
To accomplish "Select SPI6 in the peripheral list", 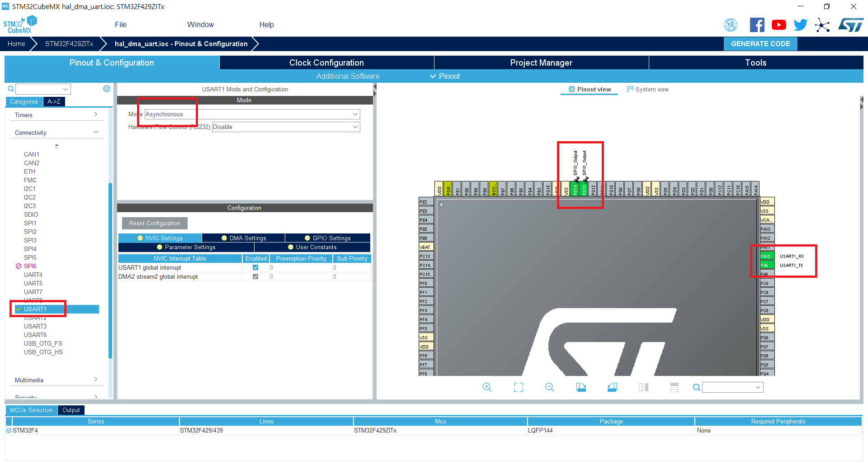I will pos(30,266).
